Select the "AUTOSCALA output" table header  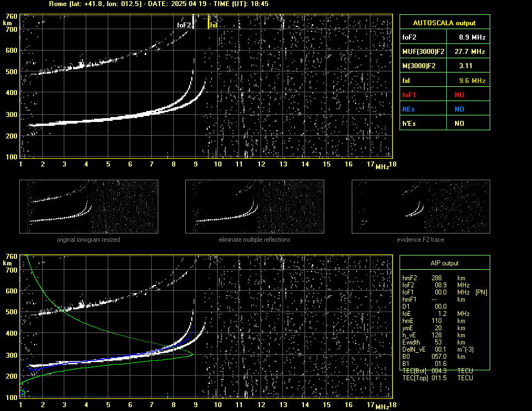coord(445,23)
